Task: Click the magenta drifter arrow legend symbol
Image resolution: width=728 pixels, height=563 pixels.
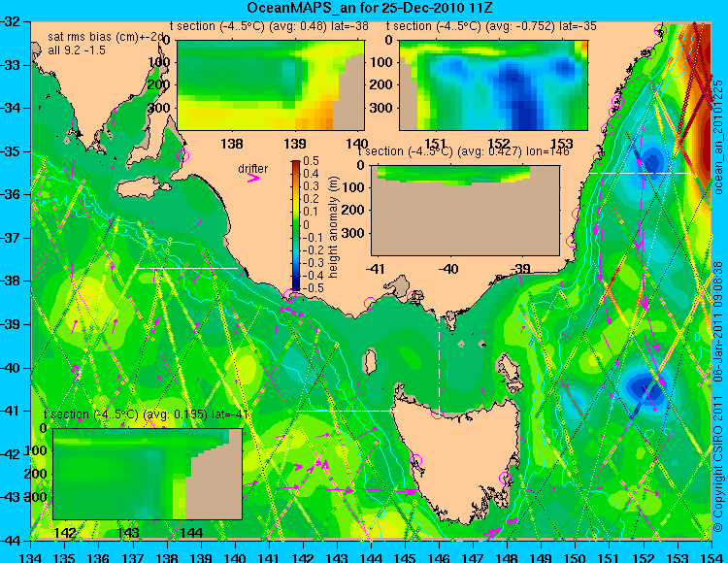Action: click(x=253, y=179)
